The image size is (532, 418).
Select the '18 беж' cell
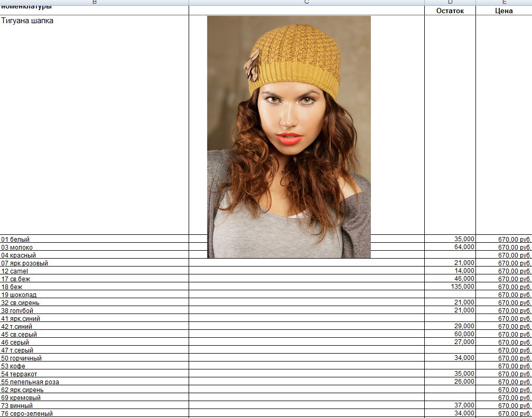click(95, 286)
